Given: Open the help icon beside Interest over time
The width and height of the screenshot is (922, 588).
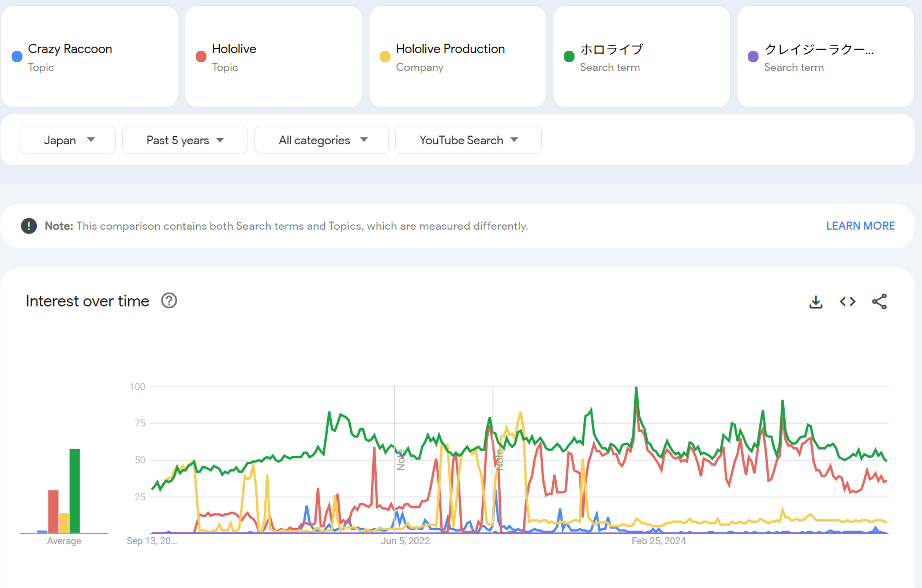Looking at the screenshot, I should pyautogui.click(x=169, y=301).
